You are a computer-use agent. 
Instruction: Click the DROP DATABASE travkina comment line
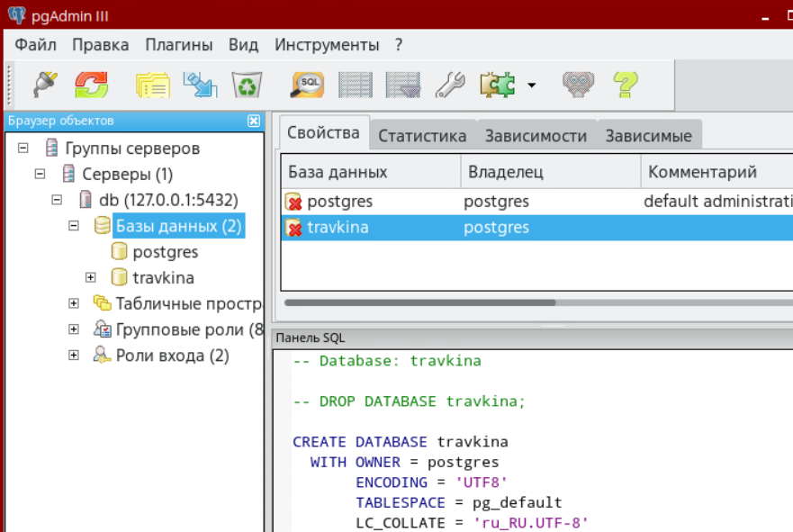410,401
